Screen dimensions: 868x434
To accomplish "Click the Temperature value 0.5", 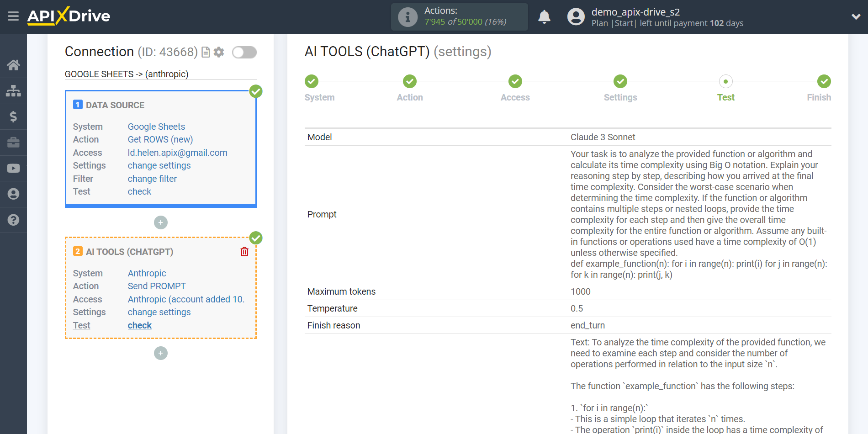I will pos(577,308).
